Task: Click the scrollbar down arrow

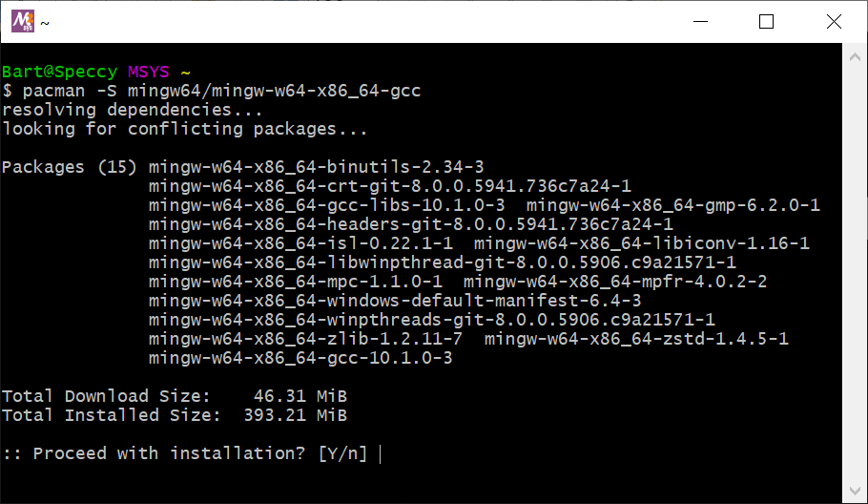Action: pos(855,491)
